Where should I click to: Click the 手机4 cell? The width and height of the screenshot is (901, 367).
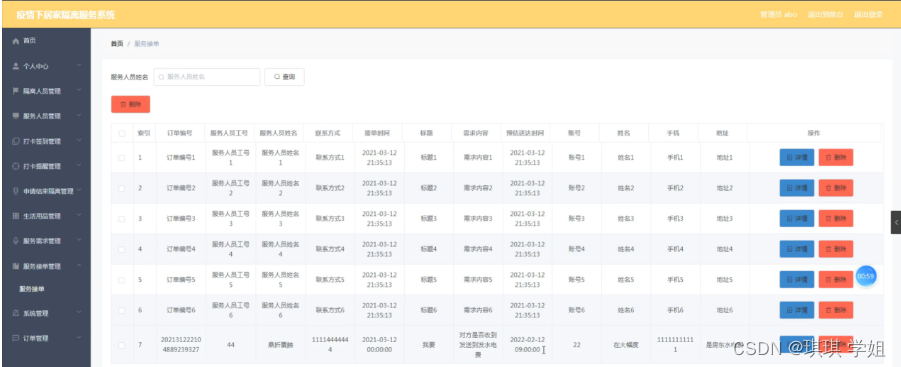(x=675, y=249)
